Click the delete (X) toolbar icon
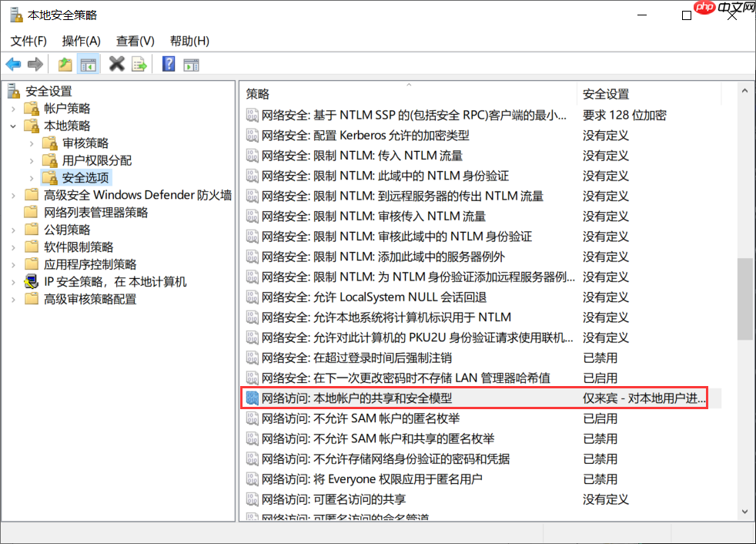 [116, 64]
